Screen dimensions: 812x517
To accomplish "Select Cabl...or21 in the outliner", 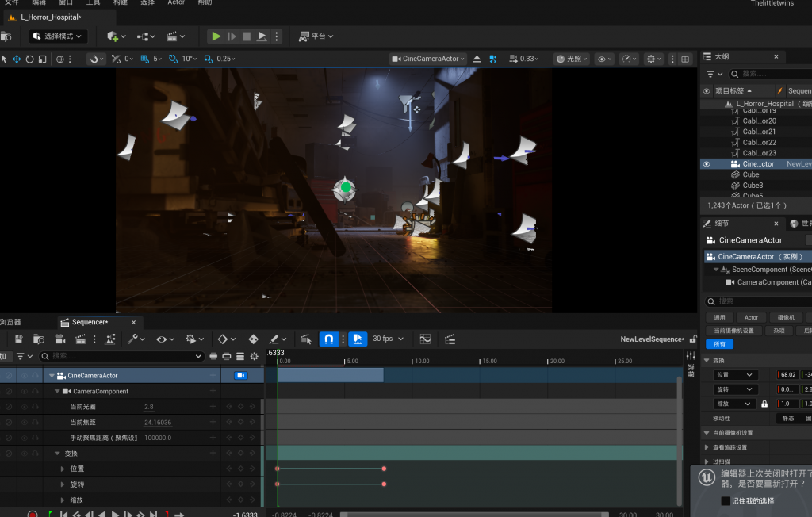I will (759, 132).
